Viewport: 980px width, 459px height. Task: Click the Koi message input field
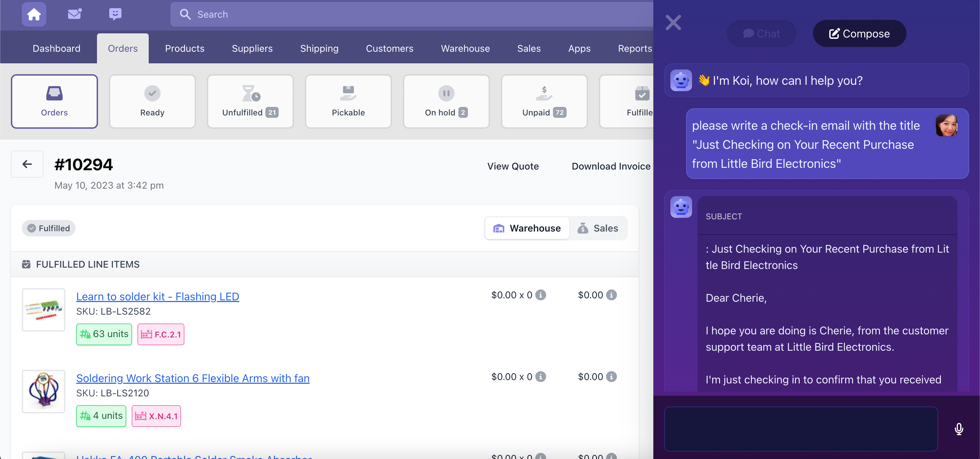(801, 429)
